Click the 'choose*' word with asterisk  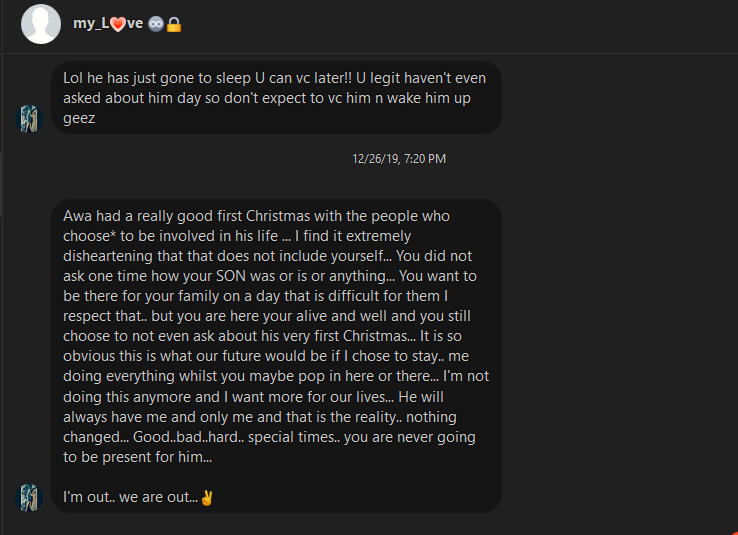pos(89,236)
